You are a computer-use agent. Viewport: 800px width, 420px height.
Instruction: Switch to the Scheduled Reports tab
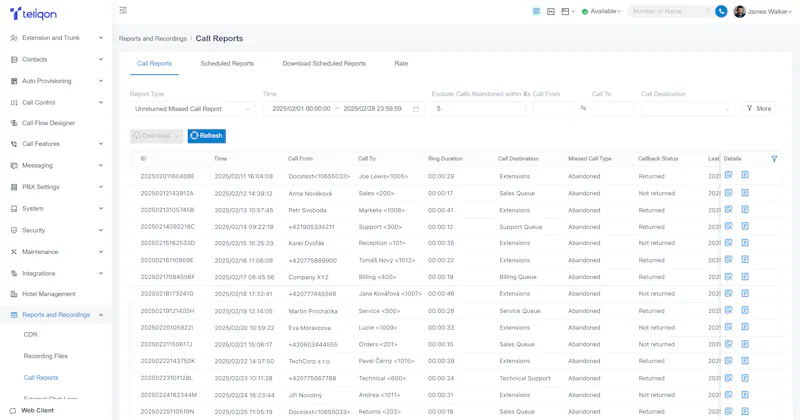(x=227, y=63)
